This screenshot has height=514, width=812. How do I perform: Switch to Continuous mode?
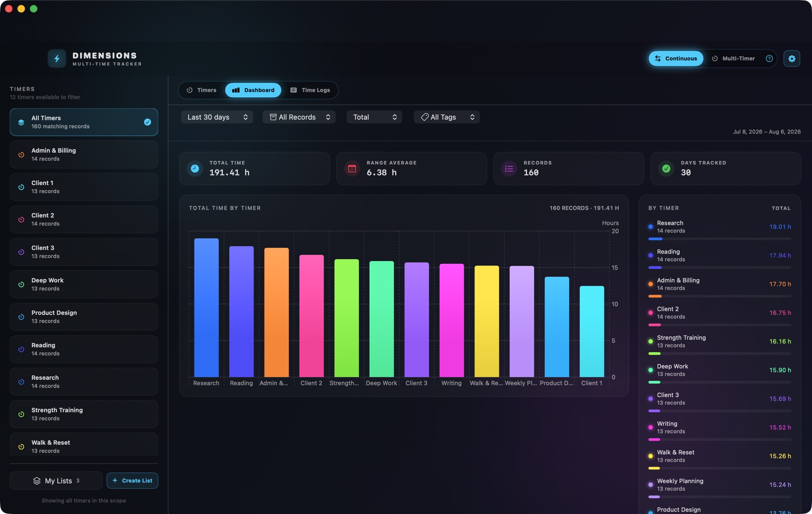click(676, 59)
